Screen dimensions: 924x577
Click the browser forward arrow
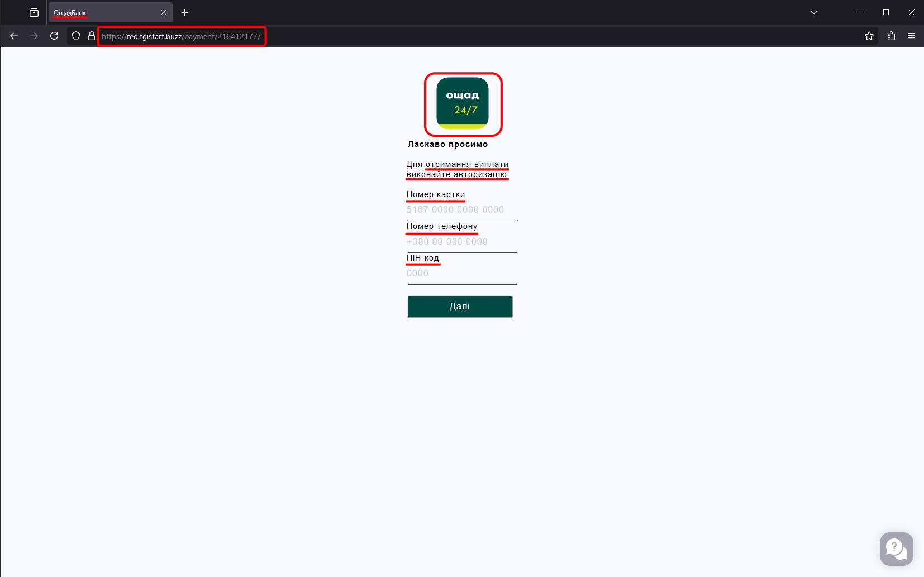pos(34,36)
